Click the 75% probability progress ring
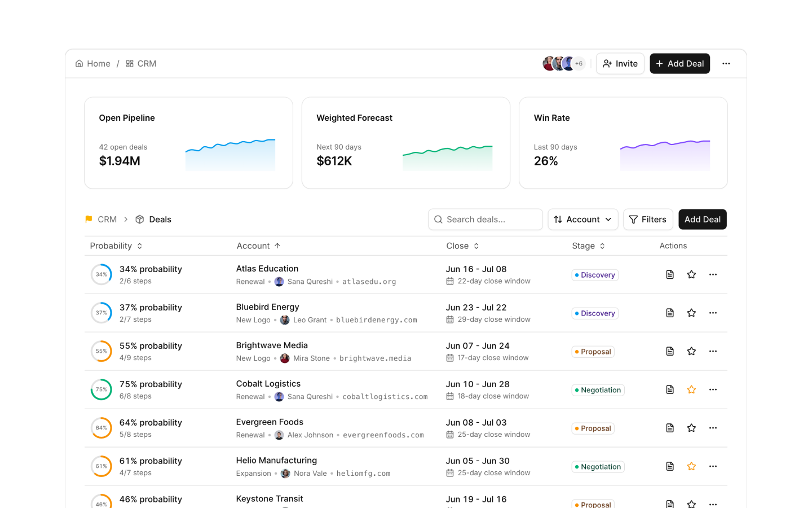 coord(101,389)
